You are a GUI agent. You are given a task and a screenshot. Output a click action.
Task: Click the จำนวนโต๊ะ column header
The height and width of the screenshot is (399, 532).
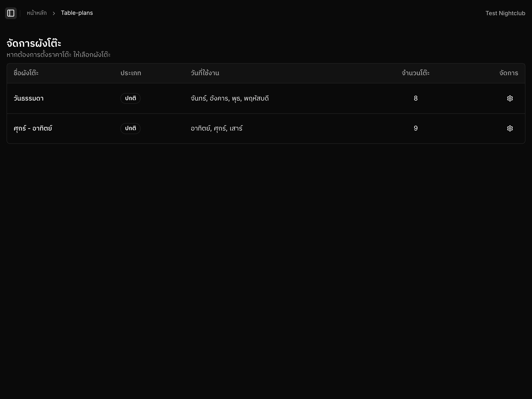(416, 73)
